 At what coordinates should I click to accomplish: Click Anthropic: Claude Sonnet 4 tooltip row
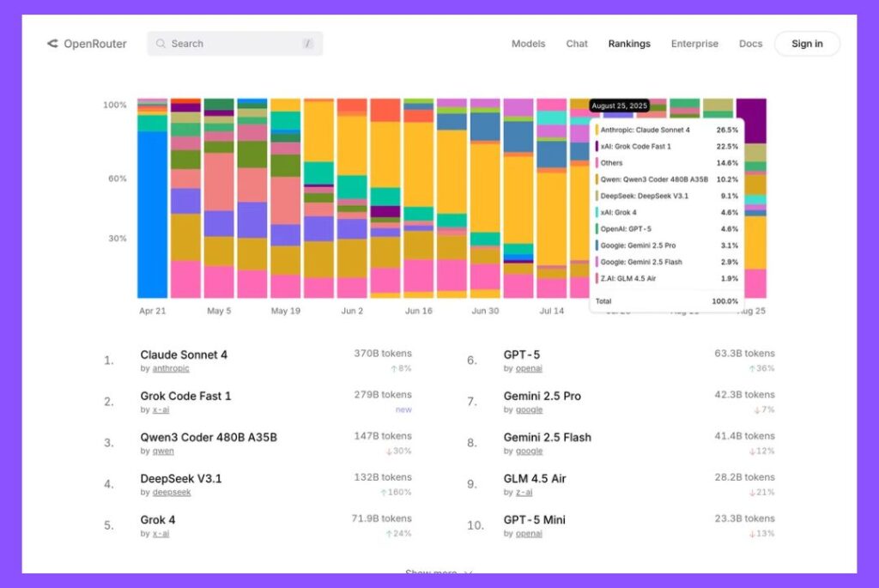666,130
